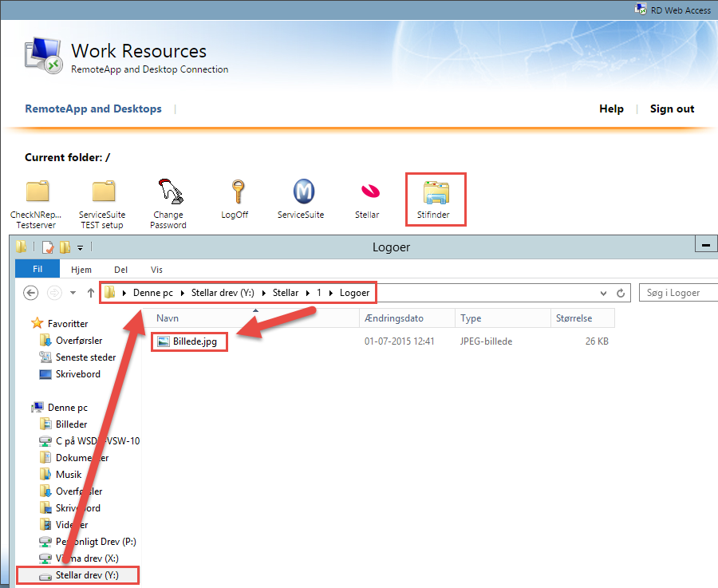Click the RemoteApp and Desktops tab
This screenshot has width=718, height=588.
pos(93,109)
